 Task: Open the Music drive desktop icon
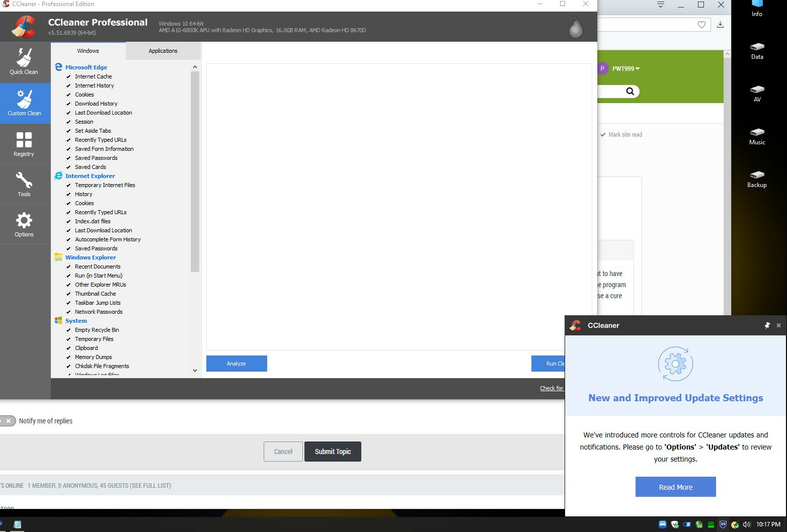pos(757,136)
